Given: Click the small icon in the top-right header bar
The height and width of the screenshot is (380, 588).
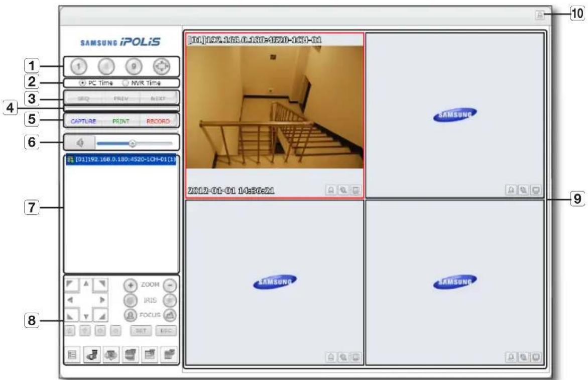Looking at the screenshot, I should pos(540,15).
